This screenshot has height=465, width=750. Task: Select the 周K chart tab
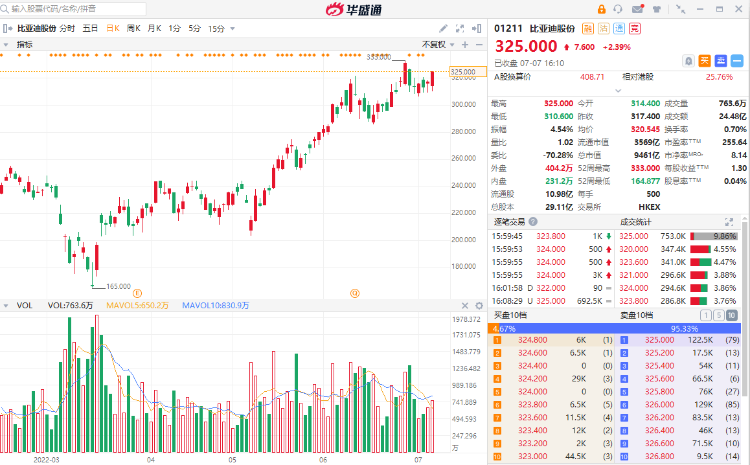(133, 29)
